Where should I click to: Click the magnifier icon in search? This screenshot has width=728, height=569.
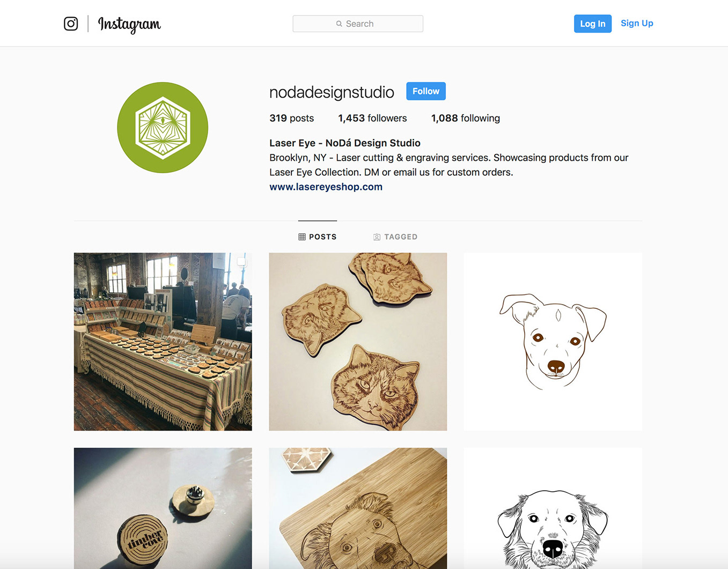[x=339, y=24]
